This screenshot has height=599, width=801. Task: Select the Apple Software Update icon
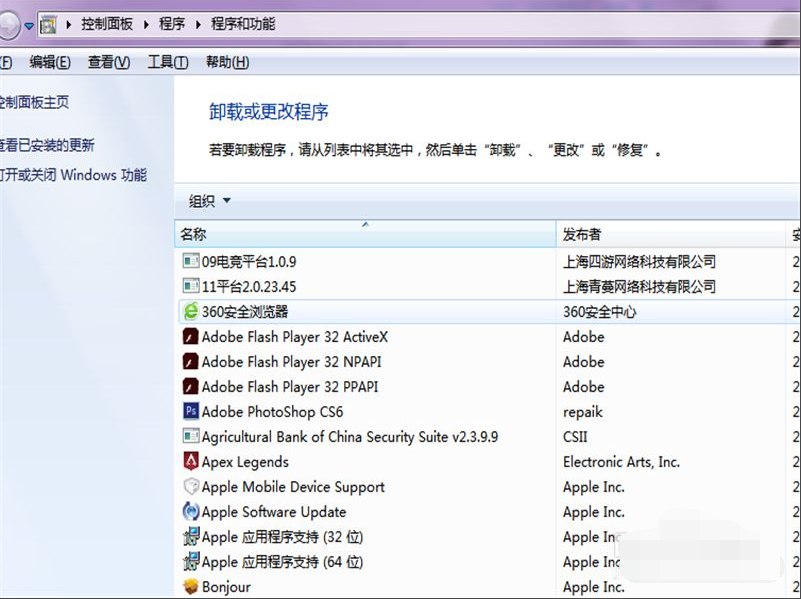[x=191, y=512]
